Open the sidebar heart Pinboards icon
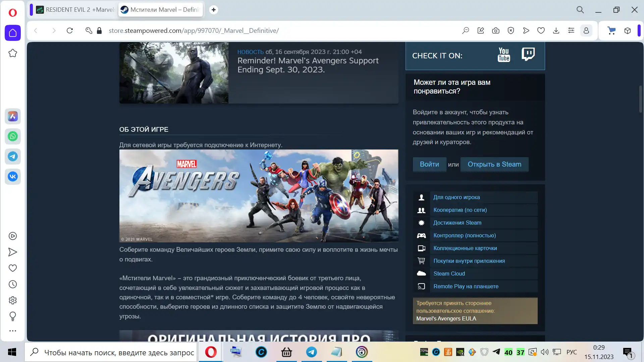 point(13,268)
